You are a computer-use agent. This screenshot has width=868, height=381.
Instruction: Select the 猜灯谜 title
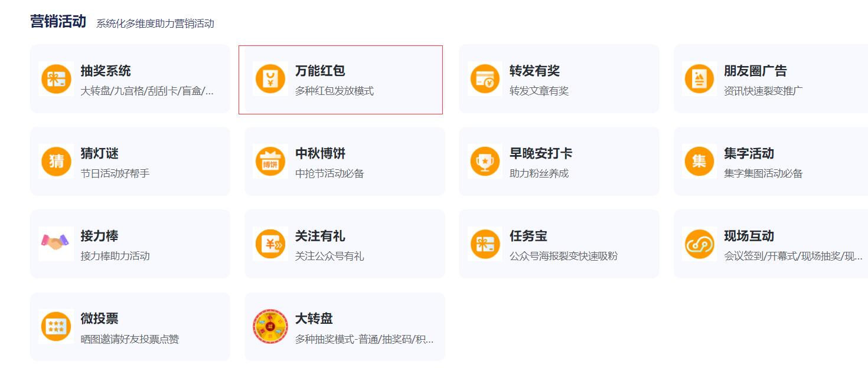(99, 153)
